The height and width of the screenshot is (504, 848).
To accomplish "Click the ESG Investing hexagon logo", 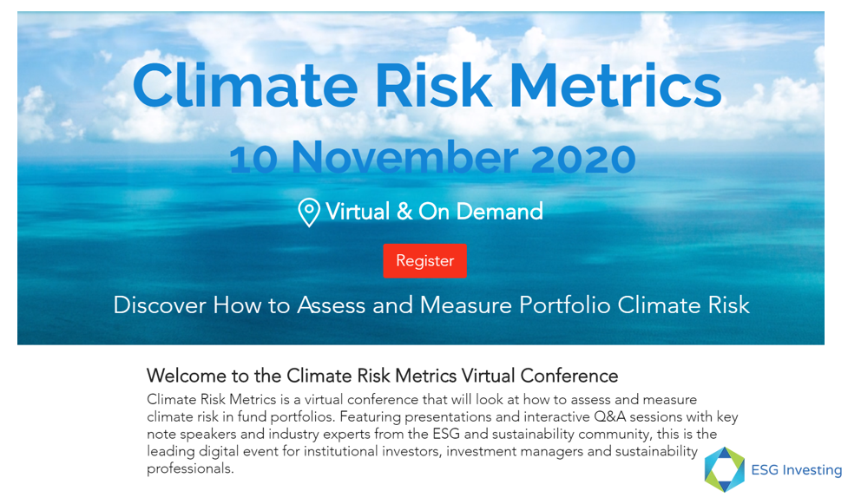I will 724,469.
